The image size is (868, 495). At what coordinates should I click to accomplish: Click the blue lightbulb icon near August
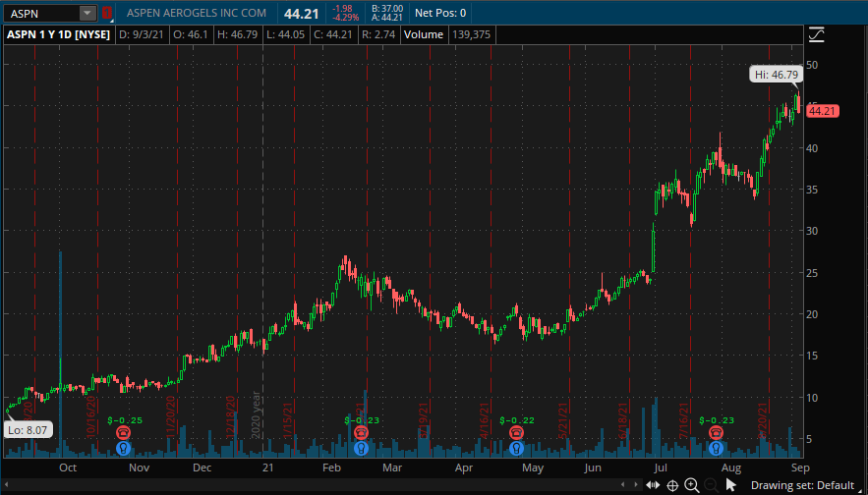[717, 448]
